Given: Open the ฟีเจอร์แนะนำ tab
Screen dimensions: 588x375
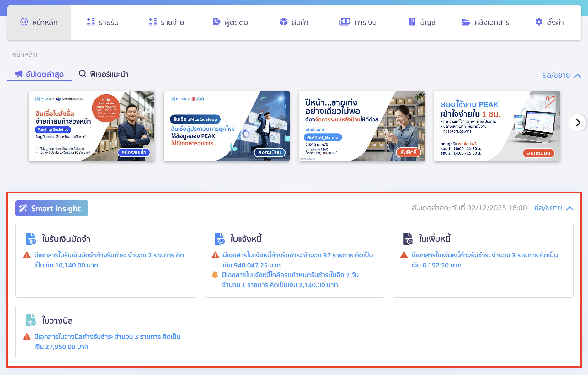Looking at the screenshot, I should 104,74.
